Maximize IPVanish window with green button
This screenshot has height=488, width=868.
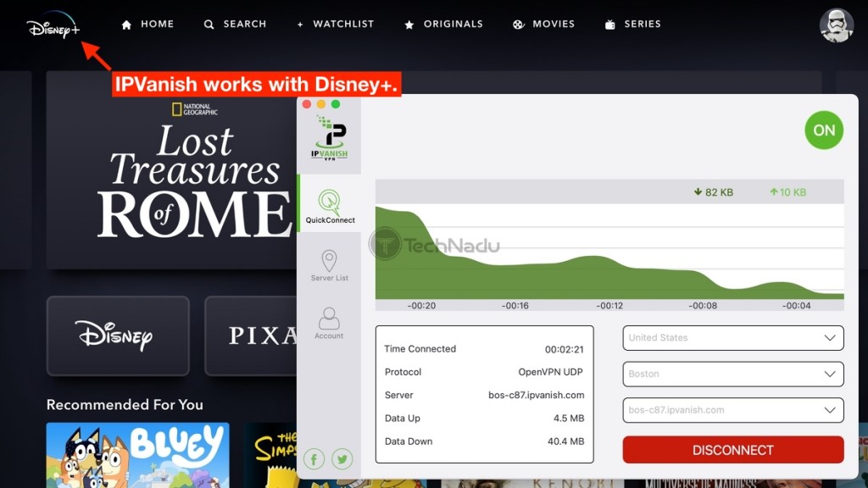[x=336, y=104]
